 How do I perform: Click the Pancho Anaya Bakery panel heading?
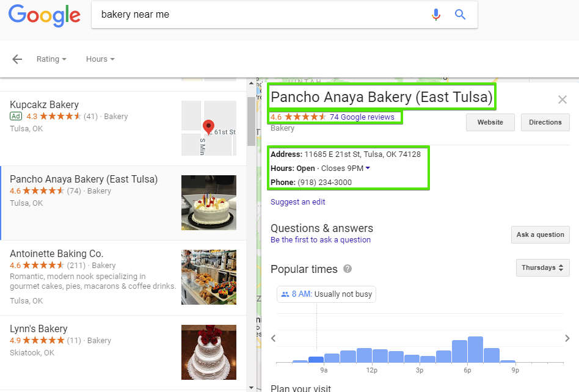pyautogui.click(x=382, y=97)
